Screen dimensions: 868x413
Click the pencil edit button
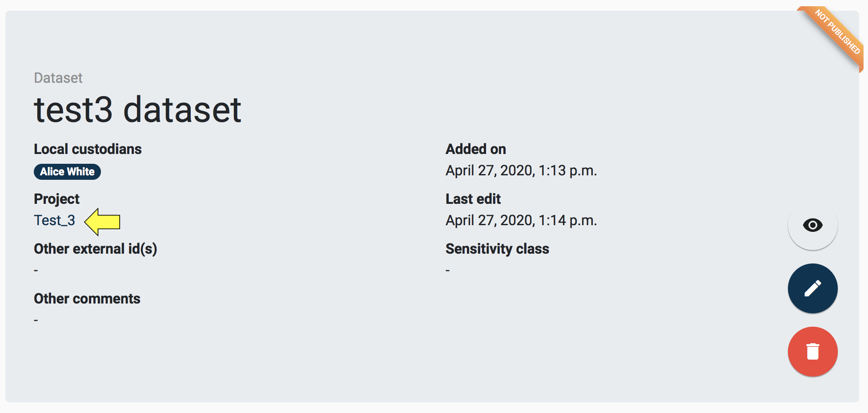[x=812, y=288]
